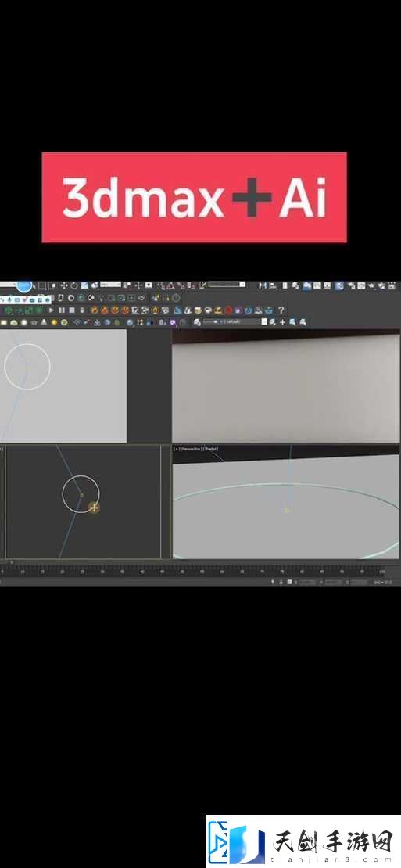Choose the Rectangular Selection Region tool
This screenshot has height=868, width=401.
41,285
